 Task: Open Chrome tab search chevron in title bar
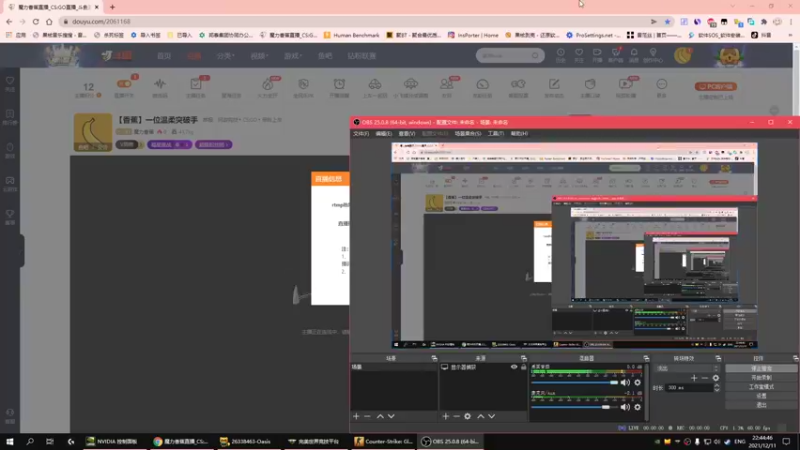[x=733, y=6]
